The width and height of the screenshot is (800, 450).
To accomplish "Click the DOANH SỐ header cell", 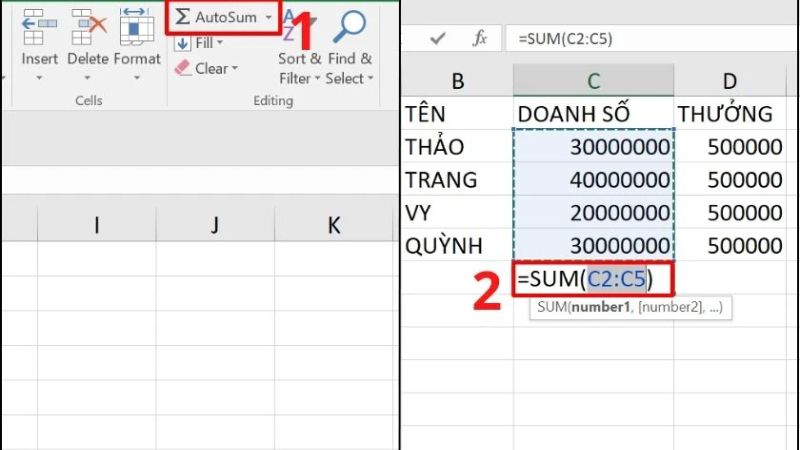I will 593,113.
